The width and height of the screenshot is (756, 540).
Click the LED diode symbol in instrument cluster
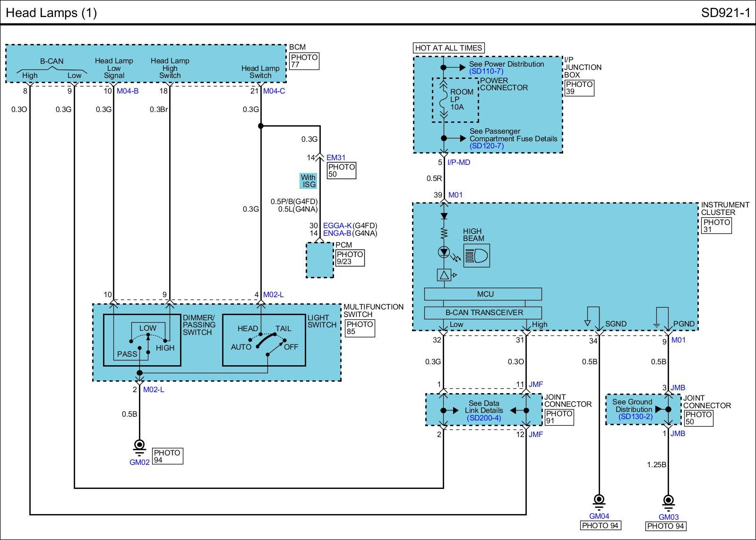pyautogui.click(x=444, y=252)
